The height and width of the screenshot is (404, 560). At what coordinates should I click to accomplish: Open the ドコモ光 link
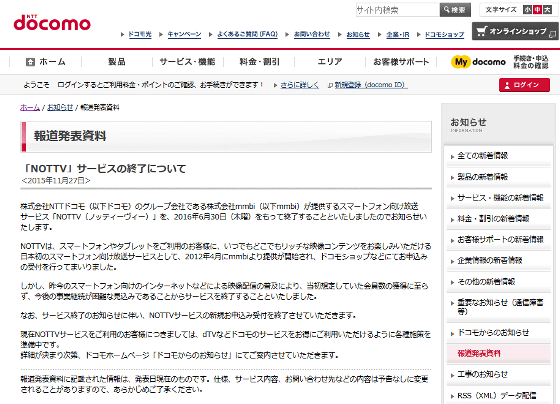click(140, 34)
